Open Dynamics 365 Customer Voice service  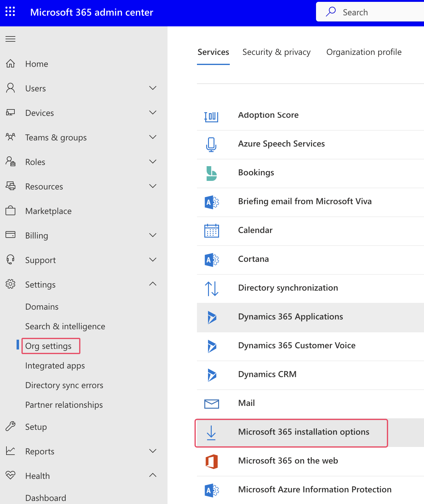pyautogui.click(x=310, y=346)
